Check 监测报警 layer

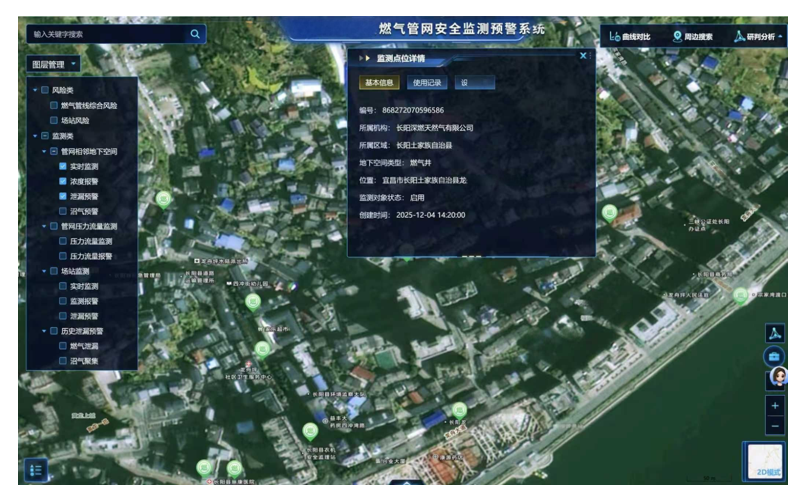tap(63, 301)
